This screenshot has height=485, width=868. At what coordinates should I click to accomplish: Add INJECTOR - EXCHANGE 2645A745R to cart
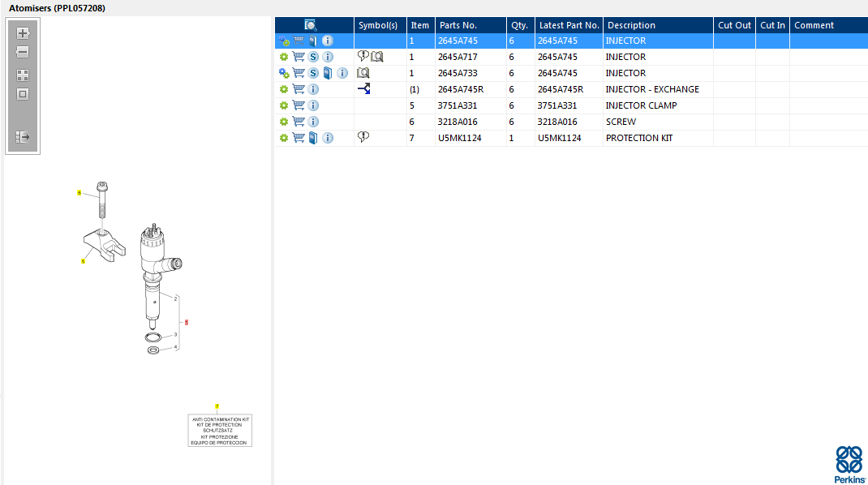click(299, 88)
